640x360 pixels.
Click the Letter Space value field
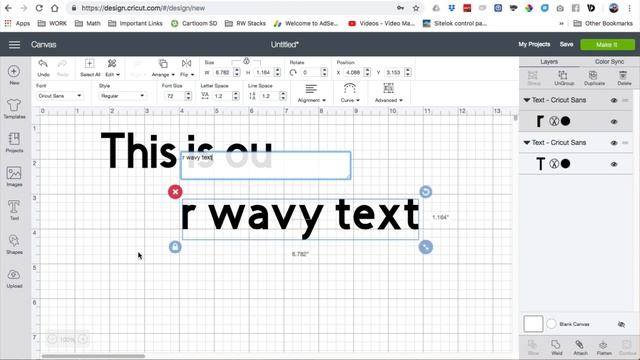click(221, 96)
